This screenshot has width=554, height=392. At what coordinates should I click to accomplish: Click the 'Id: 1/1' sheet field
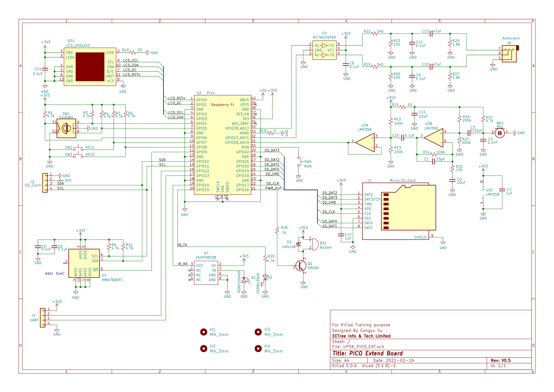pyautogui.click(x=498, y=366)
